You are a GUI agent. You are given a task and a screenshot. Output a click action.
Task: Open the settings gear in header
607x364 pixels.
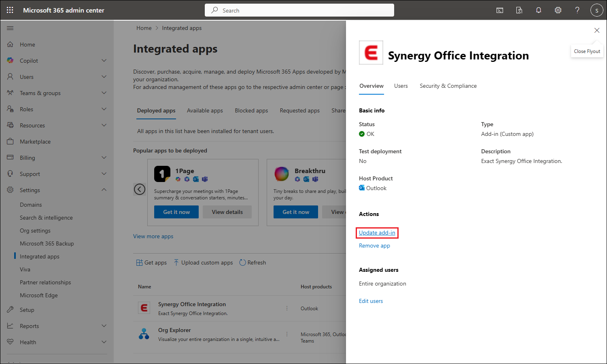point(558,10)
